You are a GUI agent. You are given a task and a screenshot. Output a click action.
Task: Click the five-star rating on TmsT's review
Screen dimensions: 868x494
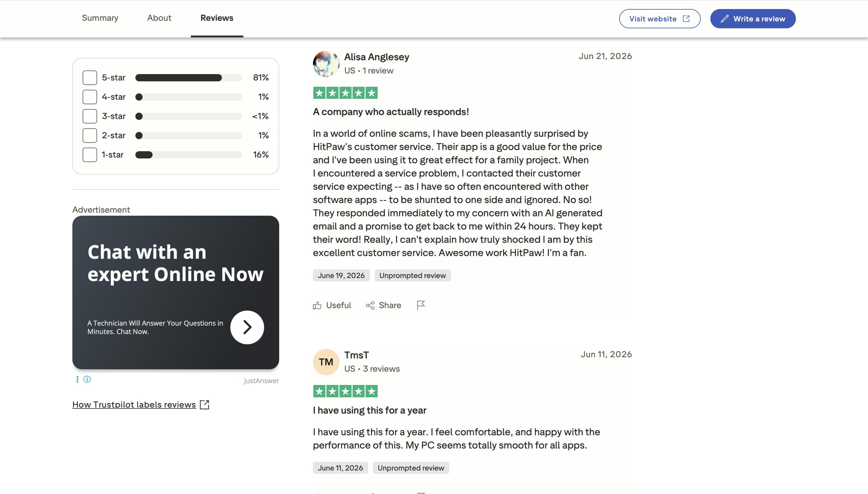click(345, 392)
